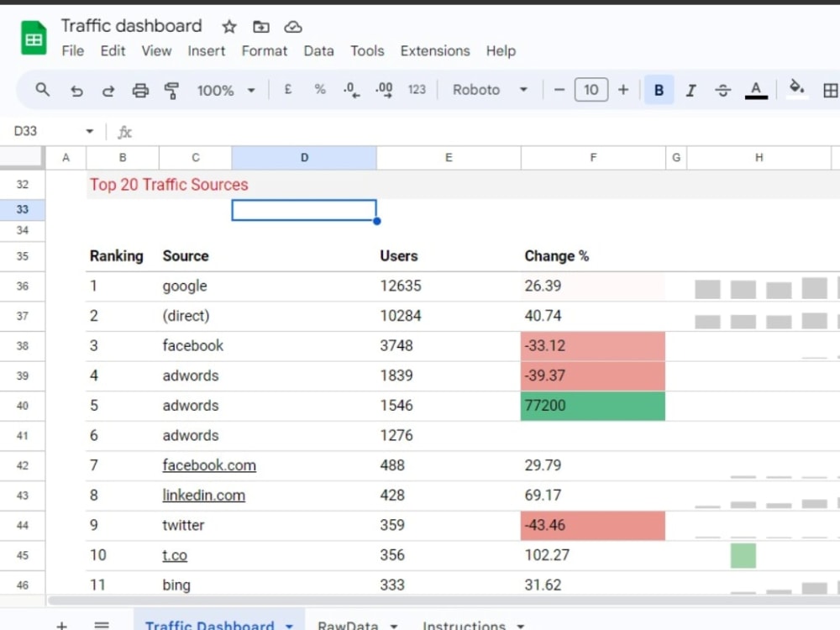Toggle strikethrough formatting
Screen dimensions: 840x630
pyautogui.click(x=722, y=91)
